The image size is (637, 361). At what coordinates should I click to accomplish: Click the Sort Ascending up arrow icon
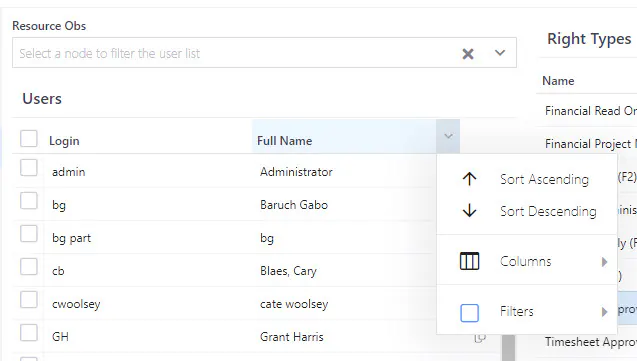coord(469,179)
